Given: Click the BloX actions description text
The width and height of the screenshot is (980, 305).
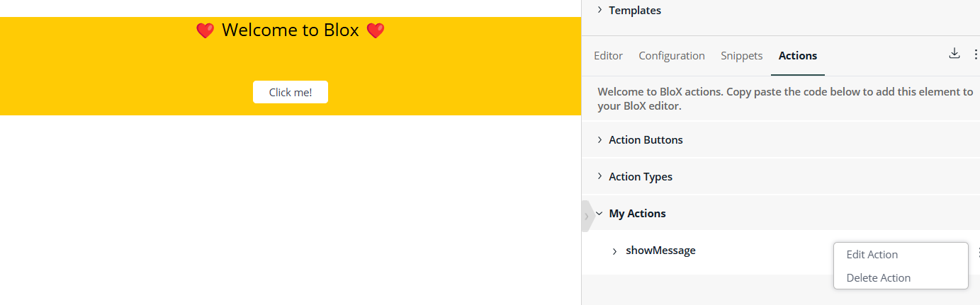Looking at the screenshot, I should (x=785, y=99).
